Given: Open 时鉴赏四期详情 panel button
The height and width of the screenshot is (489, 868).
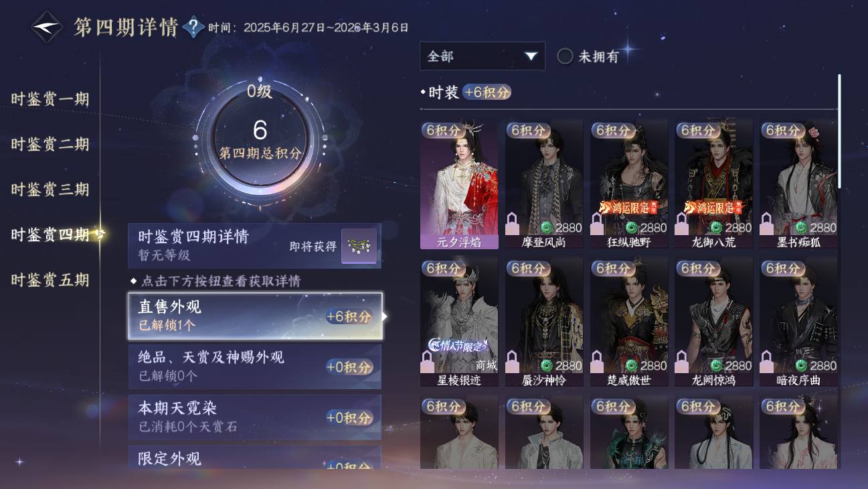Looking at the screenshot, I should click(x=255, y=246).
